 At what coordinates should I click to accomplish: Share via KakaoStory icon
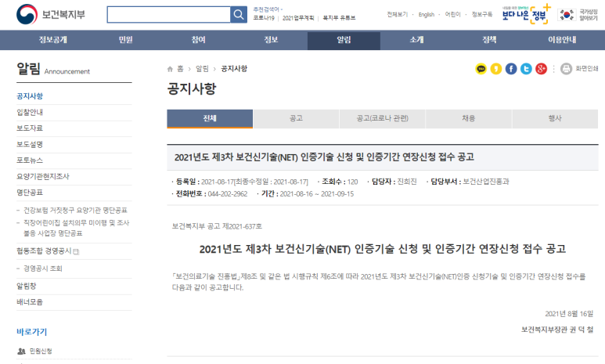[495, 69]
